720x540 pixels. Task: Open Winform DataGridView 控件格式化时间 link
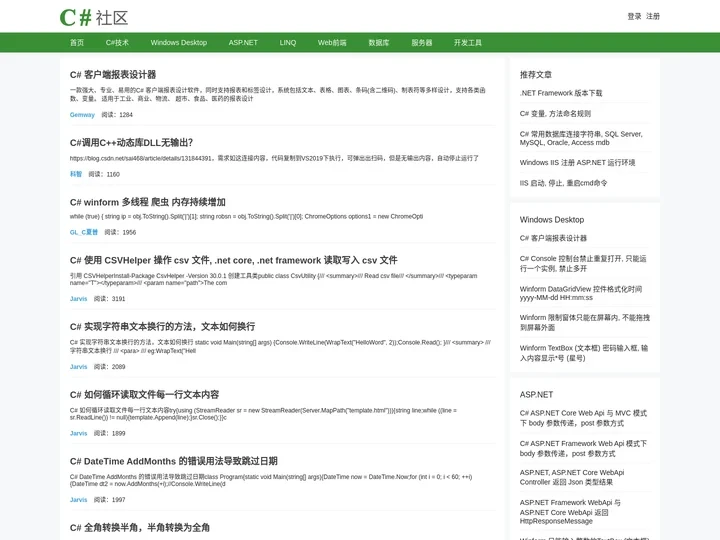[580, 293]
